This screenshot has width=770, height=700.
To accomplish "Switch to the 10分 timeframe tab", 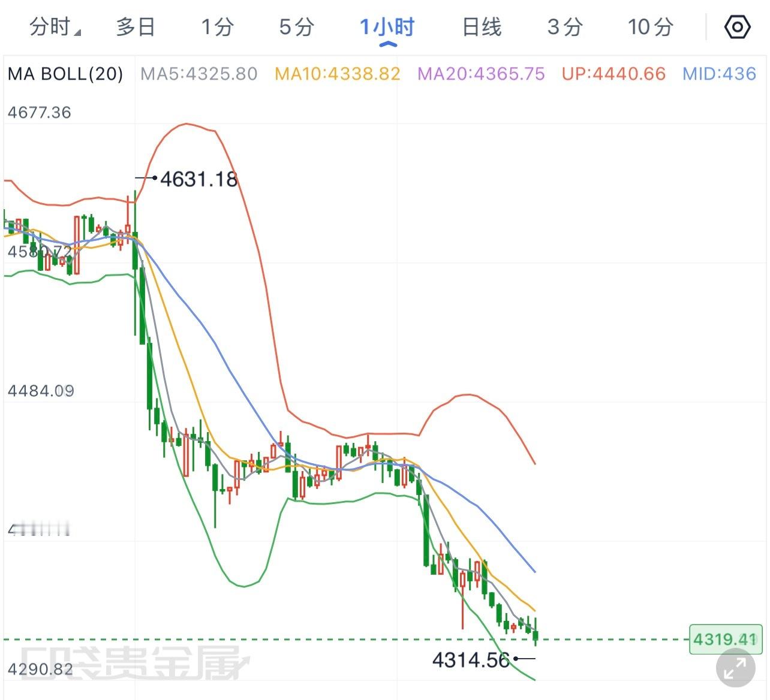I will point(651,27).
